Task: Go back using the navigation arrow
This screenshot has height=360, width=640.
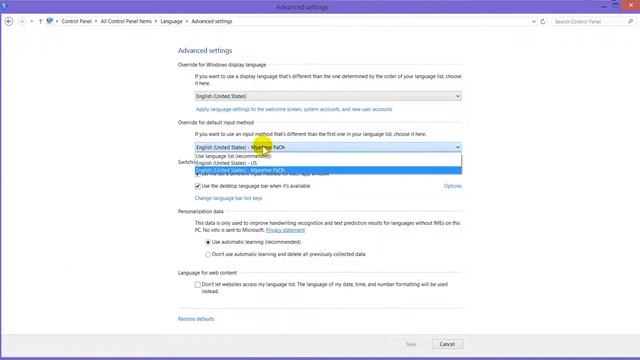Action: point(9,21)
